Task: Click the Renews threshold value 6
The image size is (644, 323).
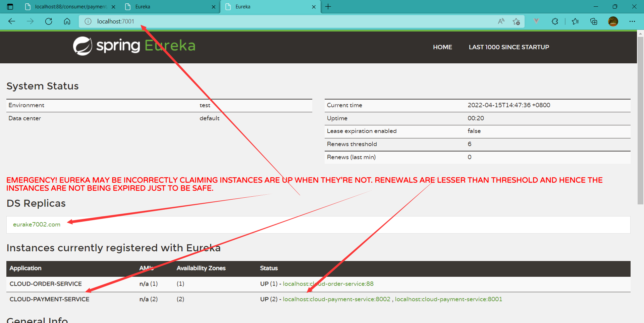Action: [470, 144]
